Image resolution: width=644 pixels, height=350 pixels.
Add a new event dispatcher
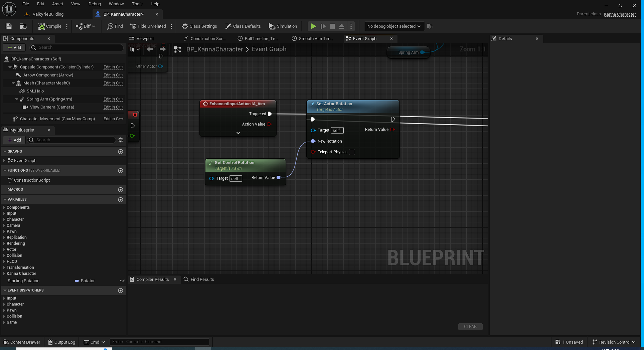point(121,291)
